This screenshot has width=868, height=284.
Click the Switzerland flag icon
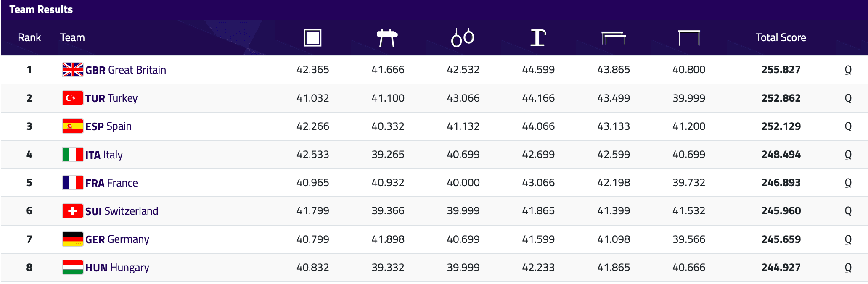(72, 211)
